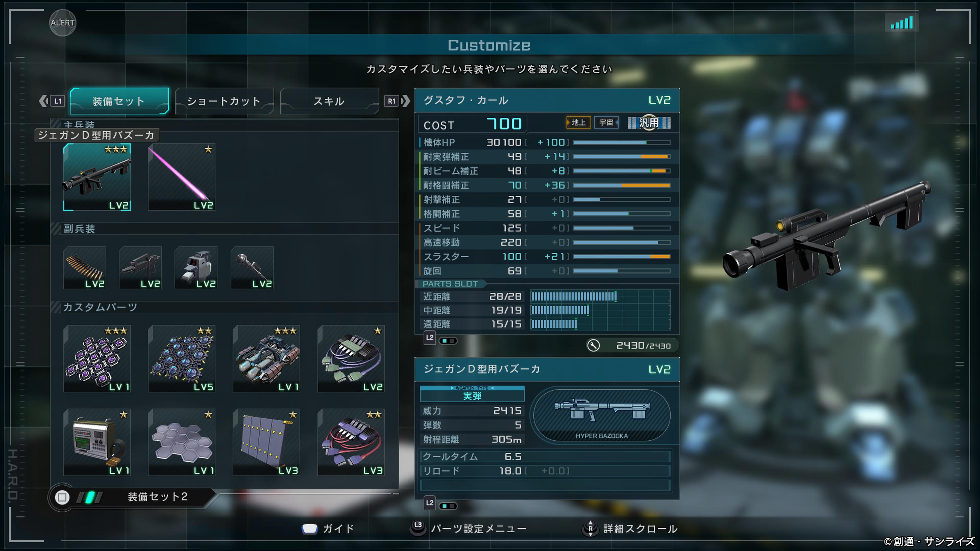This screenshot has width=980, height=551.
Task: Open the ガイド guide
Action: (x=328, y=529)
